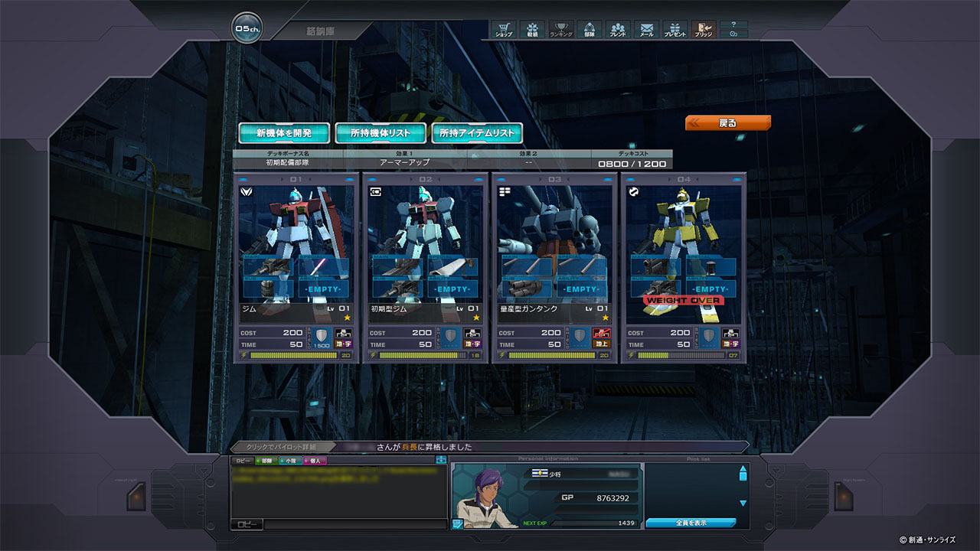Open 所持機体リスト
The width and height of the screenshot is (980, 551).
pyautogui.click(x=381, y=133)
